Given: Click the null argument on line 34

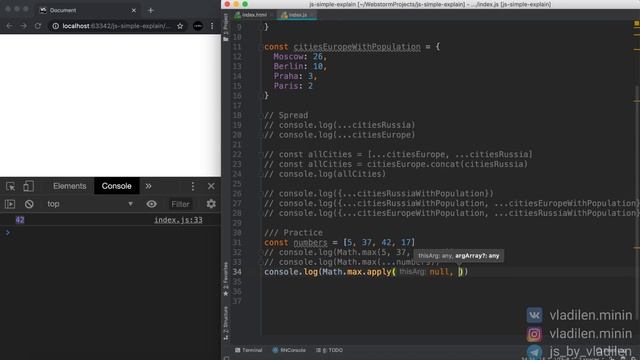Looking at the screenshot, I should click(439, 272).
